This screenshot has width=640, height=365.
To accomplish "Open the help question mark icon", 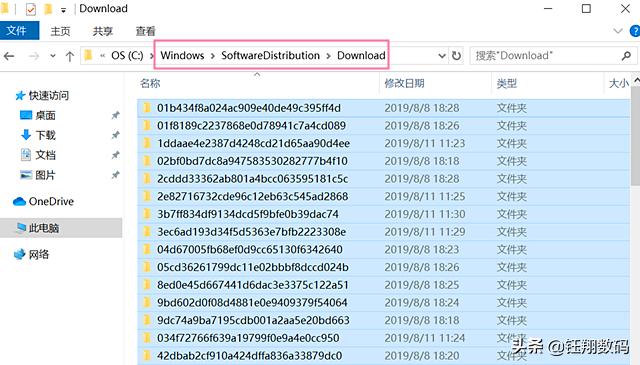I will pos(635,31).
